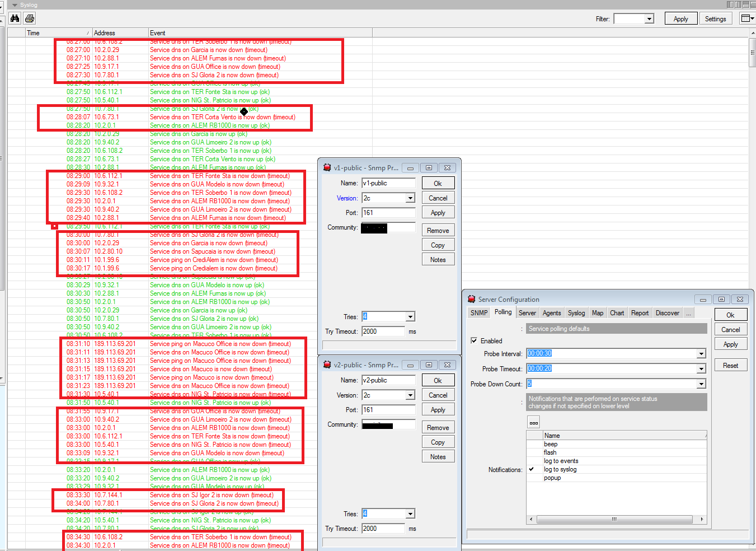Open the column layout icon at top right

point(746,18)
